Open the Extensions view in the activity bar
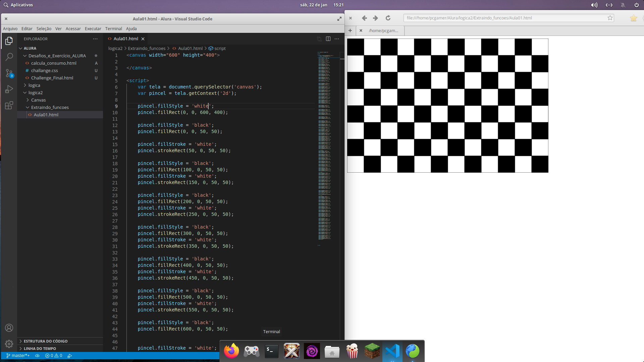 [9, 105]
